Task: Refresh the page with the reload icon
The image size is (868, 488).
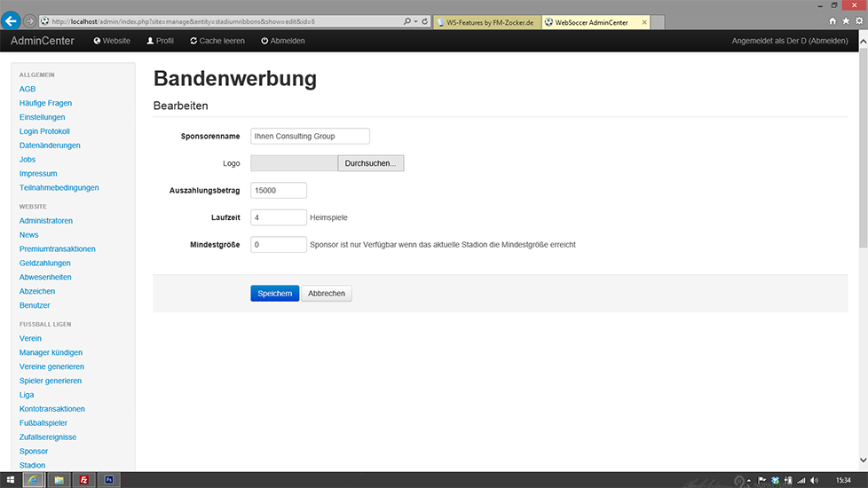Action: click(425, 20)
